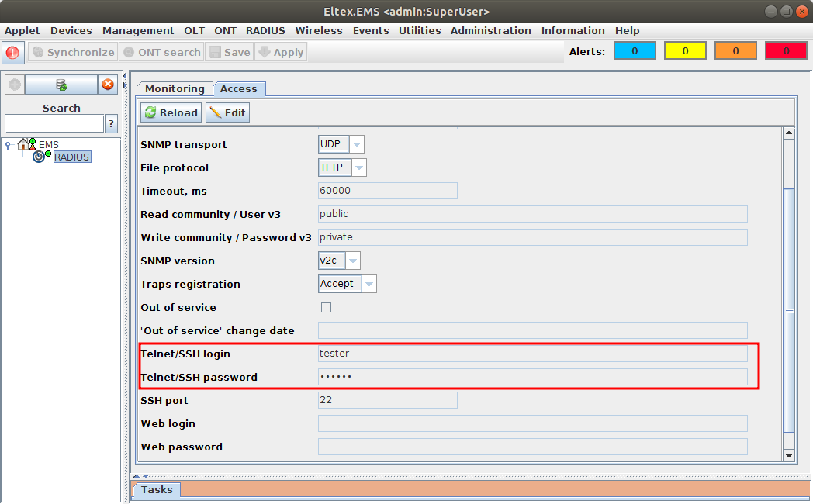This screenshot has height=504, width=813.
Task: Open the Help menu
Action: tap(628, 30)
